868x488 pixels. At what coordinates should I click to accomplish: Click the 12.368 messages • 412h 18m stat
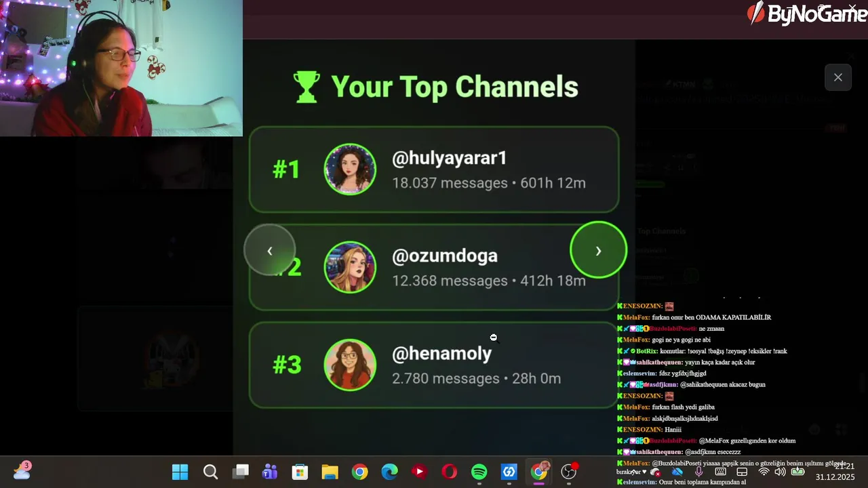pyautogui.click(x=489, y=281)
